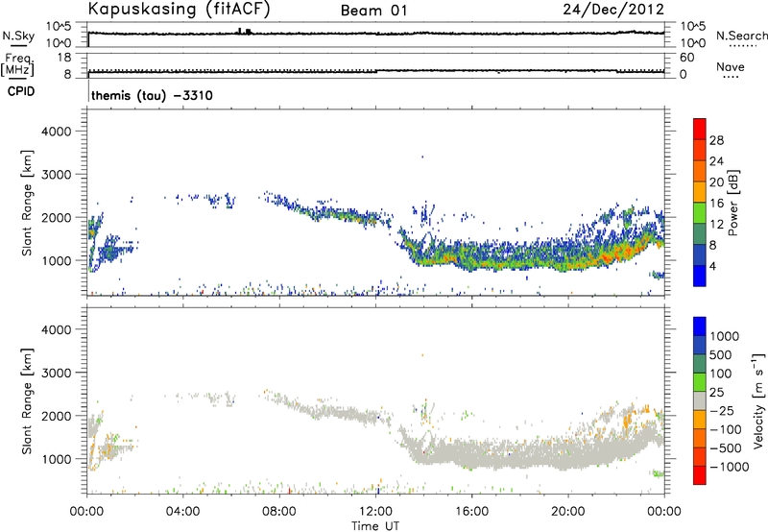Select the "12:00" time tick label

(375, 512)
